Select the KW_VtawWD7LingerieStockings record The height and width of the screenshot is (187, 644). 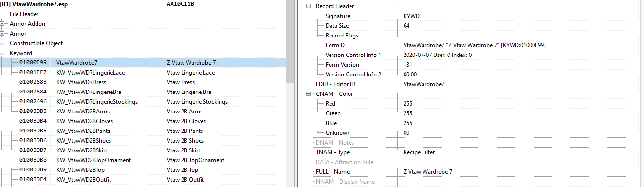coord(143,102)
